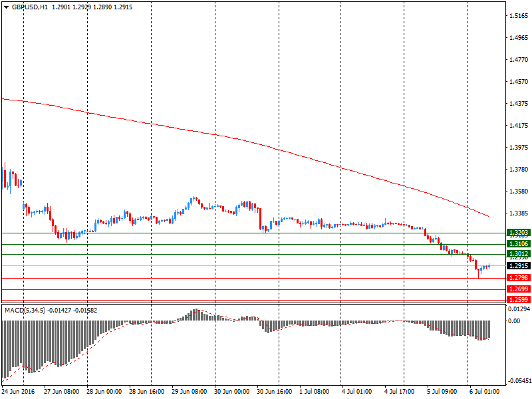This screenshot has width=532, height=399.
Task: Select the 1.4375 price scale value
Action: (x=519, y=104)
